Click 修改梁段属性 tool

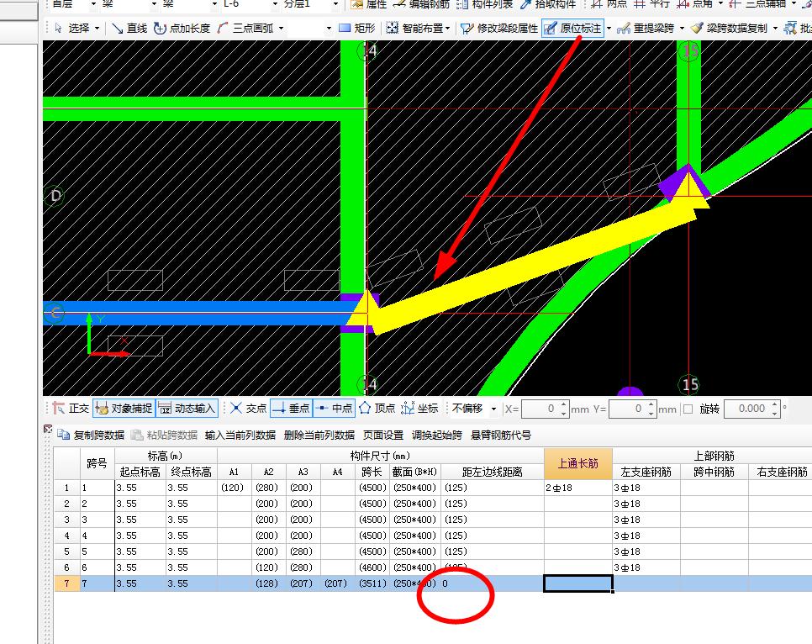pyautogui.click(x=499, y=28)
